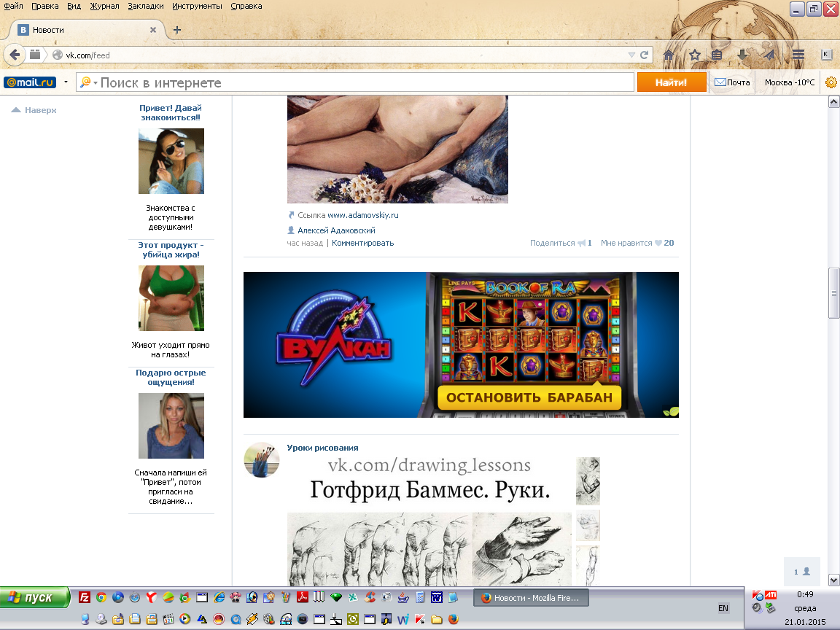Click the vertical scrollbar down arrow

click(x=833, y=580)
